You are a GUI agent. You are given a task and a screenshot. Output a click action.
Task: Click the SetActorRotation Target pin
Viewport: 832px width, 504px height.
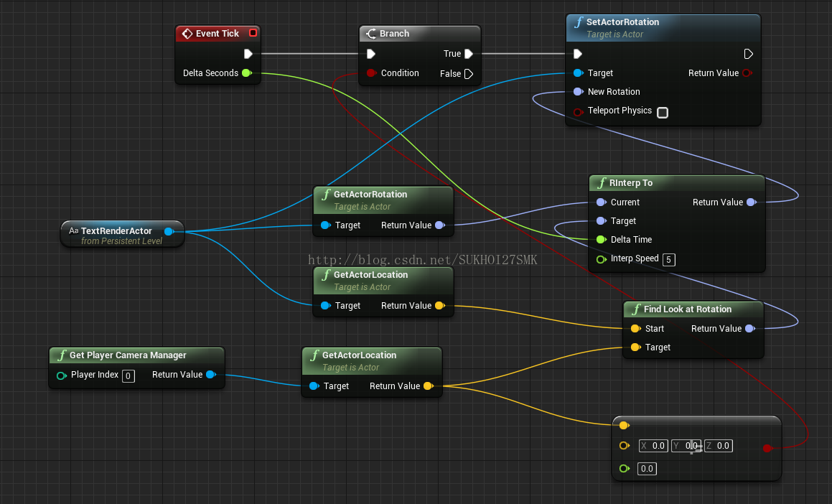579,73
